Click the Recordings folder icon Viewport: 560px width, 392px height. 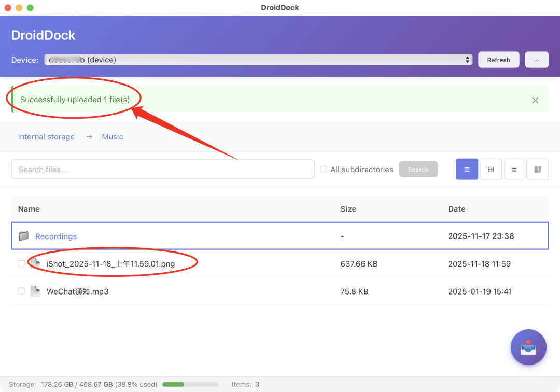[x=24, y=236]
